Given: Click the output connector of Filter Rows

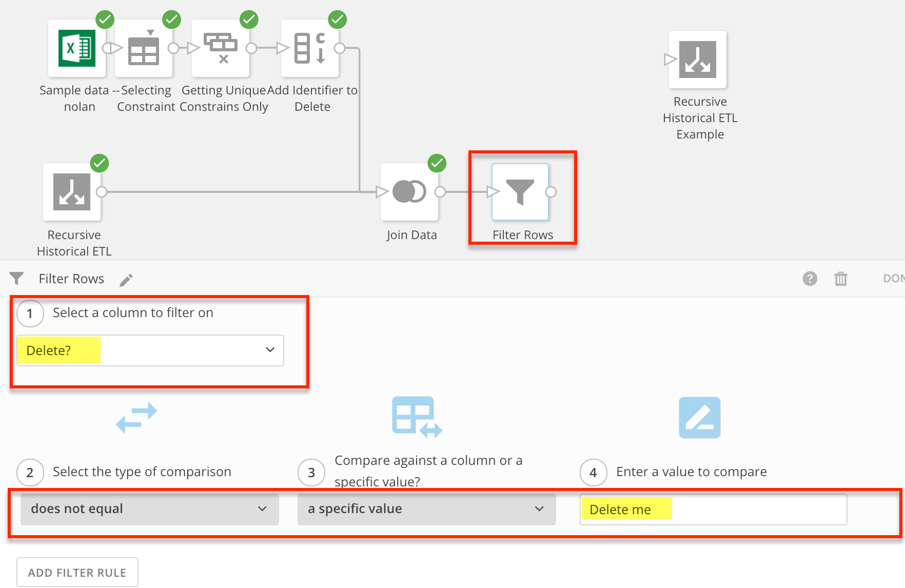Looking at the screenshot, I should click(x=552, y=192).
